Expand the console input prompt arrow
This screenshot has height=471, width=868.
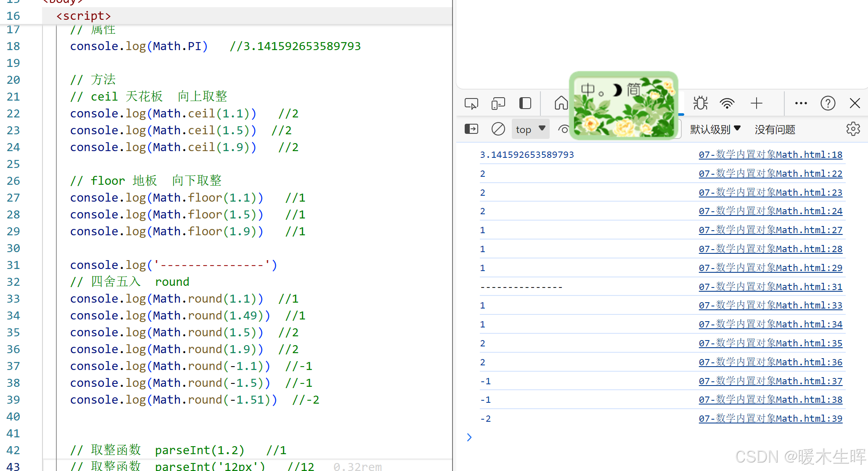pos(469,437)
